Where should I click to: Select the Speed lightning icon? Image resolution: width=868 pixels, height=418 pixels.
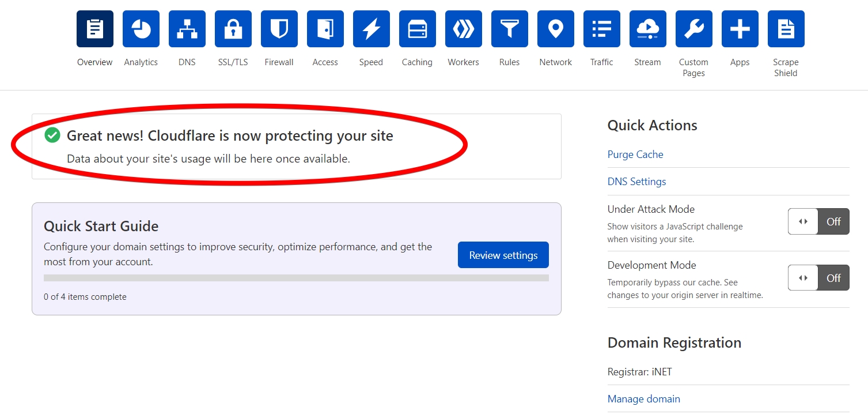[371, 28]
